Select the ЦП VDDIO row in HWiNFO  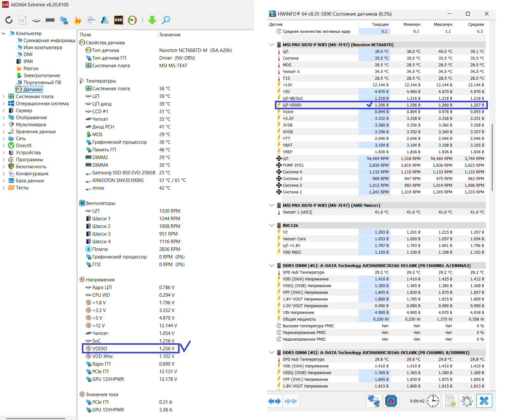tap(381, 105)
